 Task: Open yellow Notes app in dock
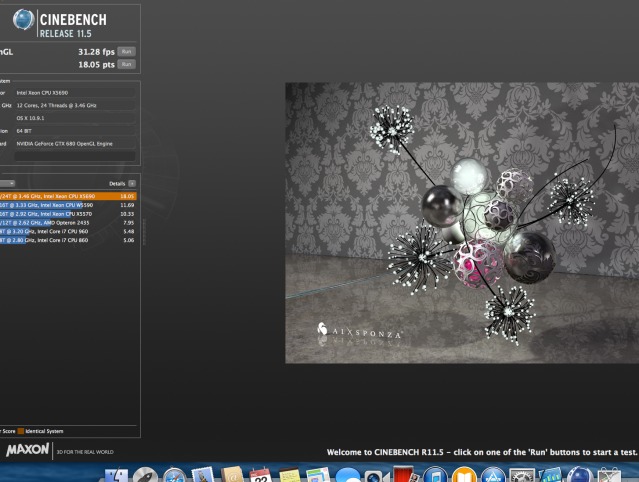click(x=289, y=475)
